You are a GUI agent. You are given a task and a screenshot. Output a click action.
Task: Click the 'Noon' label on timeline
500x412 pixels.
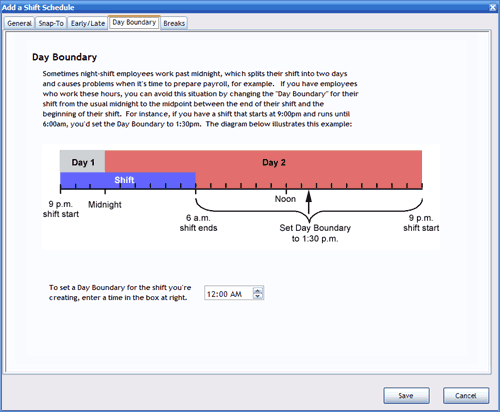pyautogui.click(x=285, y=199)
